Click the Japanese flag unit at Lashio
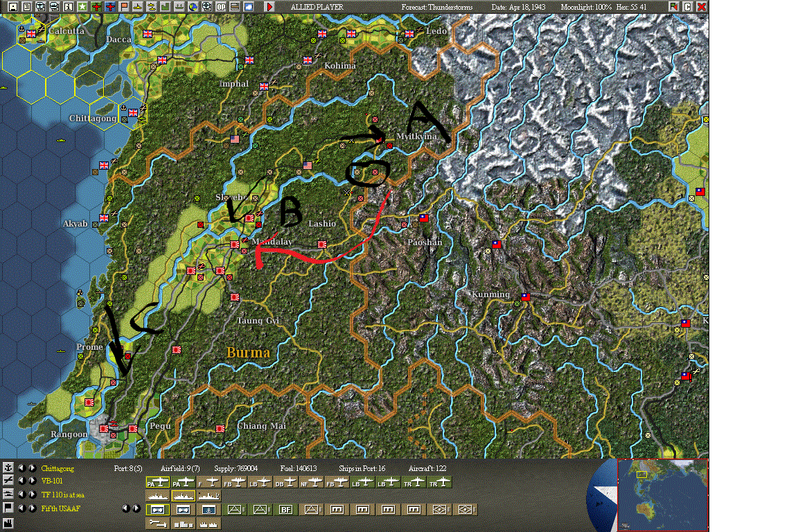This screenshot has width=798, height=532. (x=321, y=245)
